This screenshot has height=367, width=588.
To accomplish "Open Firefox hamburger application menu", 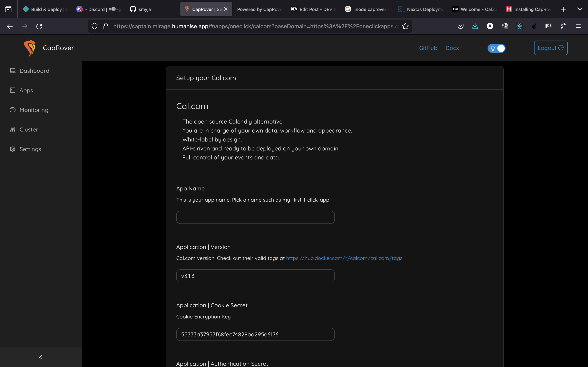I will pyautogui.click(x=578, y=26).
